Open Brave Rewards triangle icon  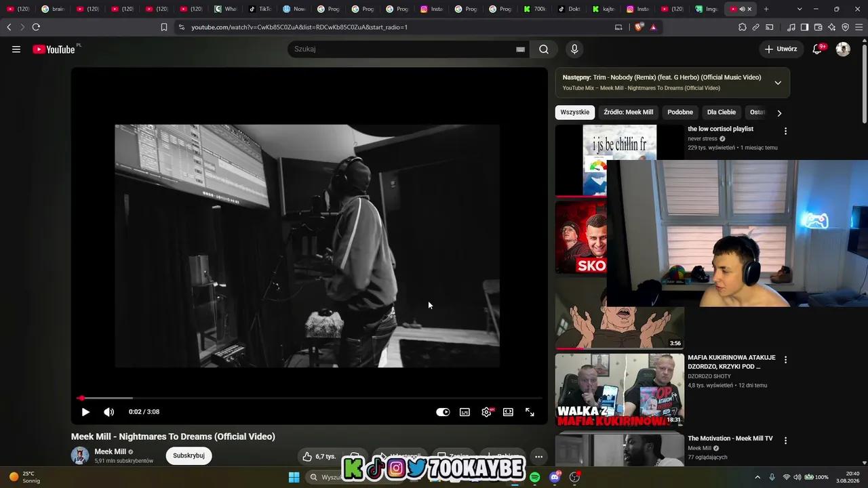click(653, 27)
